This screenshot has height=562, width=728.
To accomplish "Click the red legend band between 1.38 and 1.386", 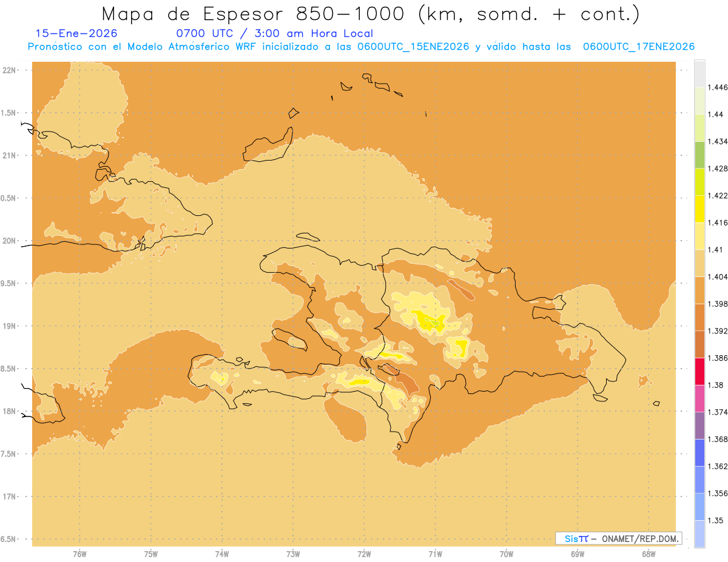I will point(699,372).
